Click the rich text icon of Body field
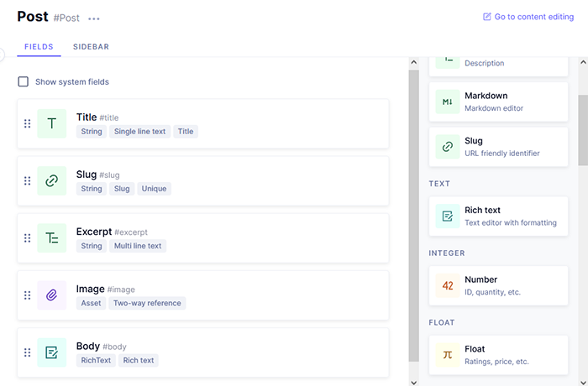The width and height of the screenshot is (588, 386). point(52,352)
